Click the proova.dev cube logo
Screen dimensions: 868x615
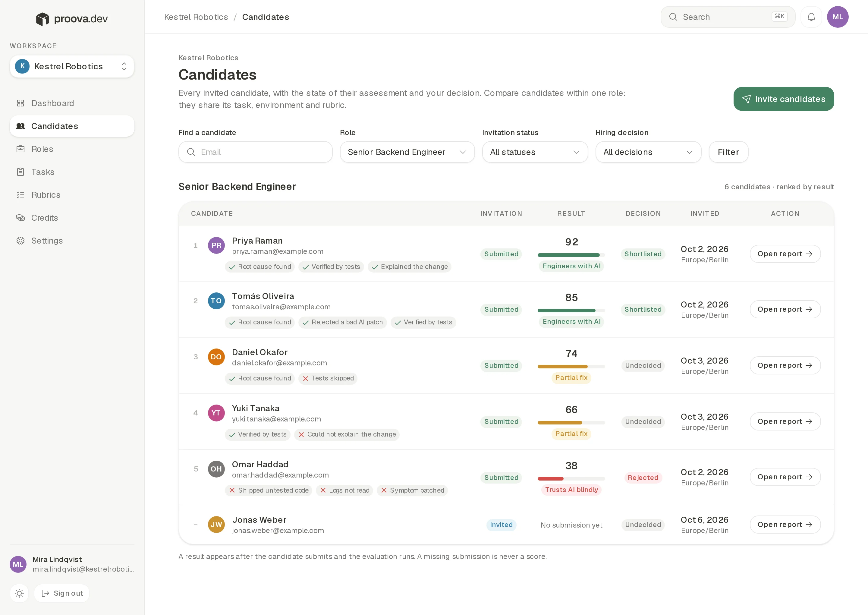click(x=42, y=19)
